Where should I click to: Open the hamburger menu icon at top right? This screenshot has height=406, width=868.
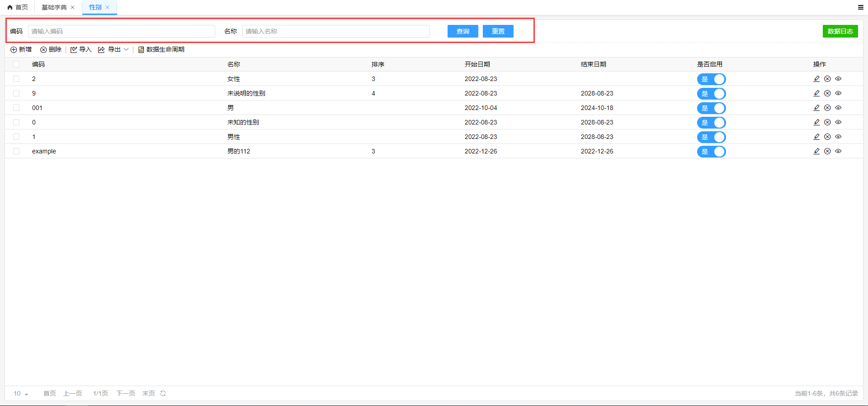click(861, 7)
